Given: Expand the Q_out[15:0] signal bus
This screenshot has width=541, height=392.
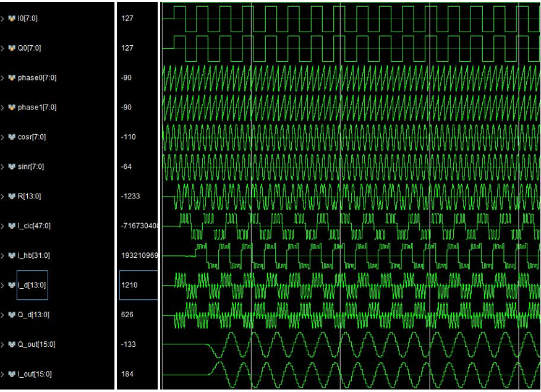Looking at the screenshot, I should tap(2, 345).
